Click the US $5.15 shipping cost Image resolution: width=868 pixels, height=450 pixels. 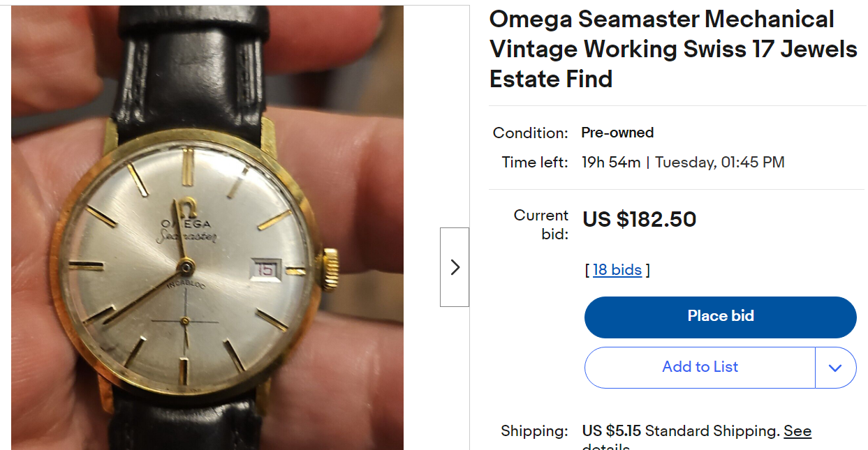(612, 431)
